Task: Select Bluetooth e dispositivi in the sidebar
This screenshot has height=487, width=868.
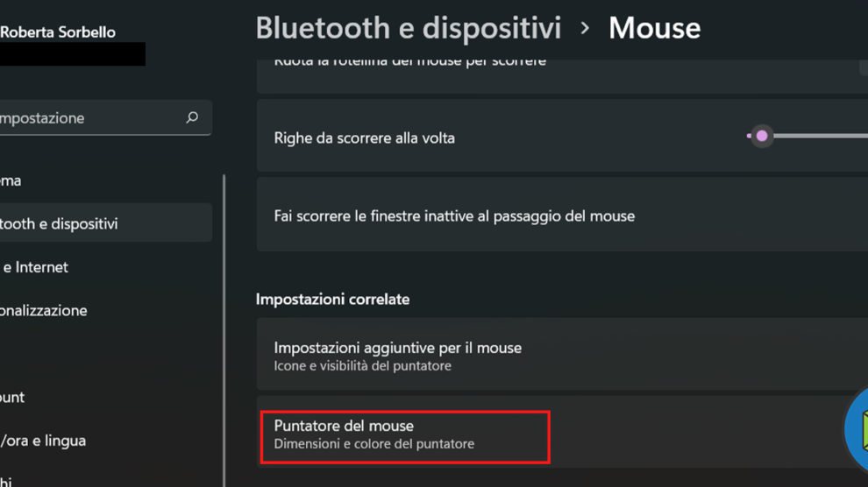Action: (x=60, y=223)
